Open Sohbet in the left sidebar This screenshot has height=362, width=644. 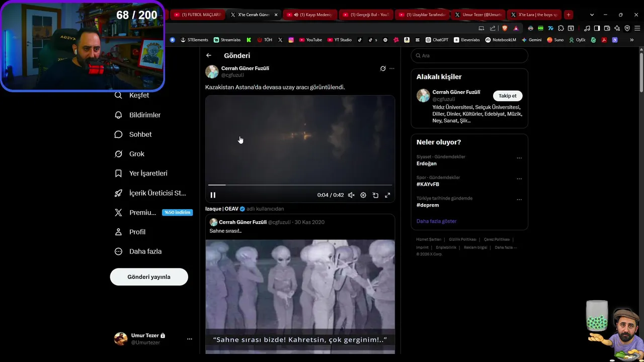pyautogui.click(x=133, y=134)
